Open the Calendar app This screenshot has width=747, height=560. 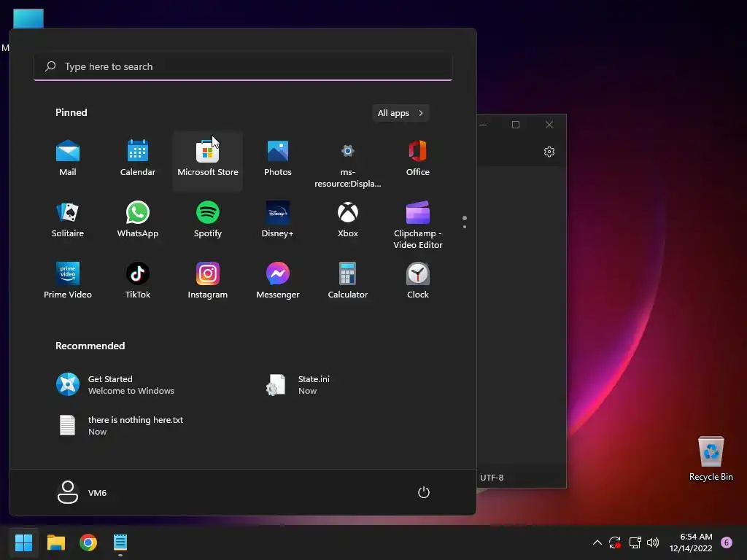pyautogui.click(x=138, y=160)
